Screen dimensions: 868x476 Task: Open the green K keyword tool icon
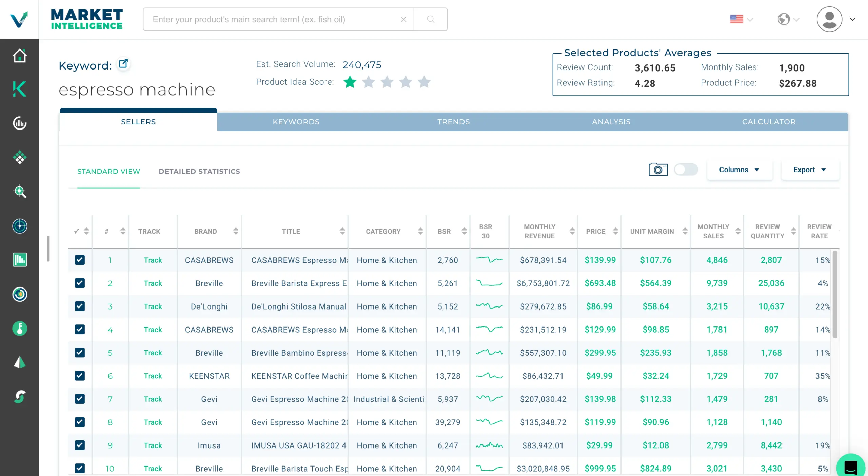[x=20, y=89]
